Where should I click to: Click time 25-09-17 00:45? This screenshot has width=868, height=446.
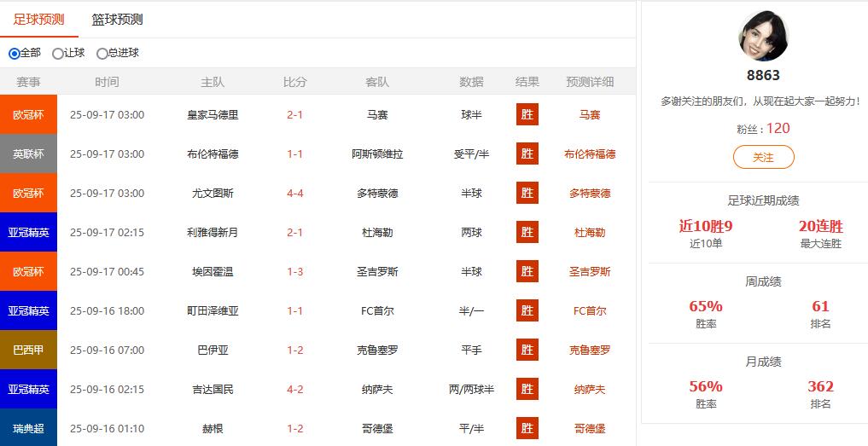(x=107, y=272)
